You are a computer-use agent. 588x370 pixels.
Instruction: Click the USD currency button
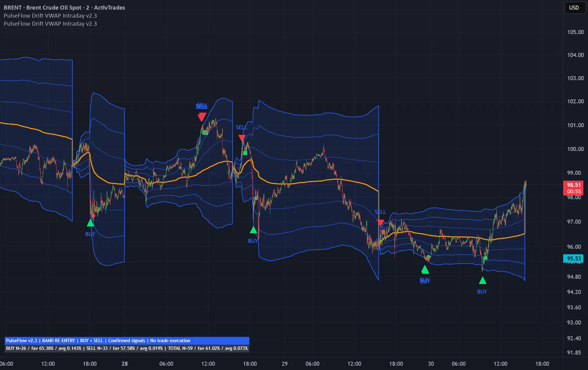[x=575, y=8]
